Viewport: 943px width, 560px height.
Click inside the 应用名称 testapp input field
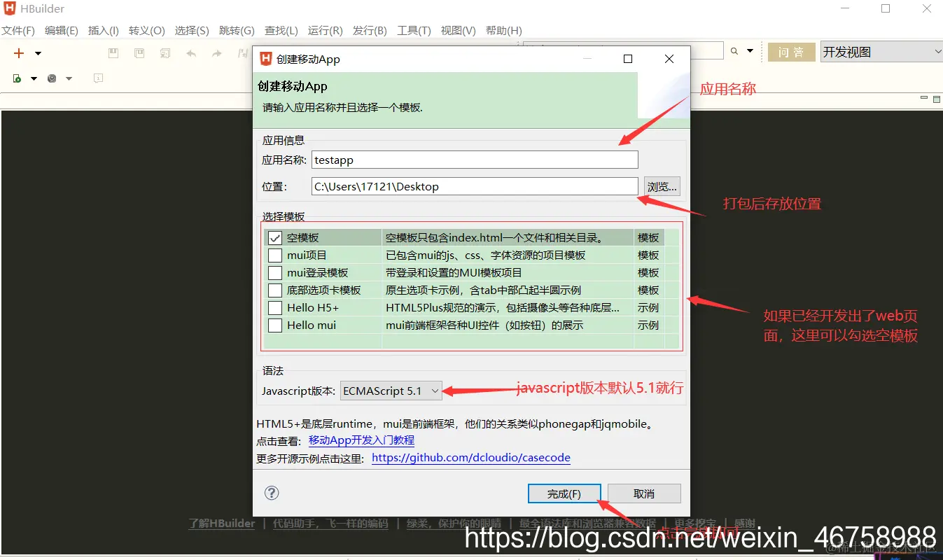(x=474, y=160)
